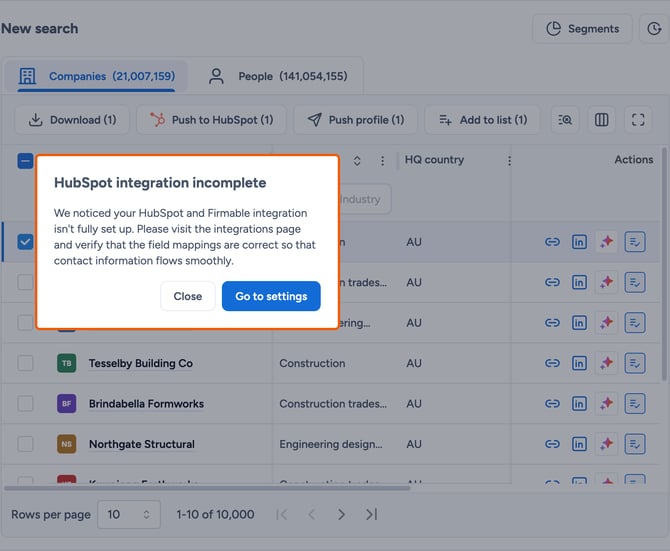Open Rows per page dropdown
This screenshot has width=670, height=551.
click(129, 514)
